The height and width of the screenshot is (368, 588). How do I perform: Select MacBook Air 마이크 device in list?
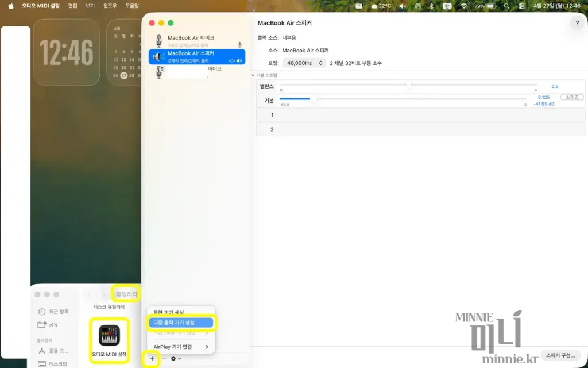[x=197, y=41]
